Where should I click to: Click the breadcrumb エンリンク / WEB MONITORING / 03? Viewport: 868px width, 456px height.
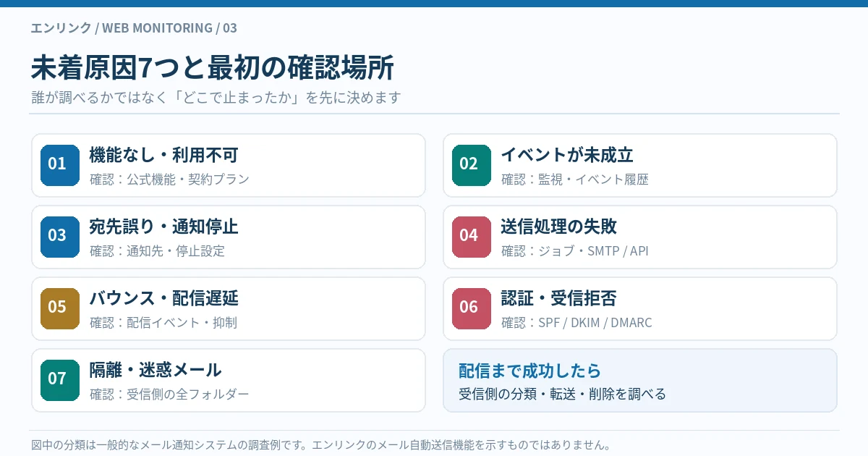pyautogui.click(x=134, y=28)
